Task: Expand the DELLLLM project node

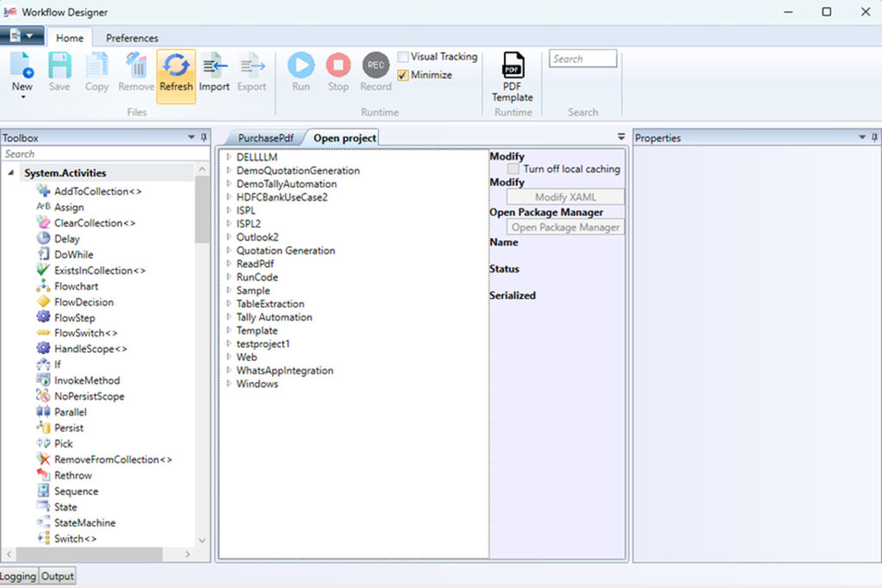Action: [229, 157]
